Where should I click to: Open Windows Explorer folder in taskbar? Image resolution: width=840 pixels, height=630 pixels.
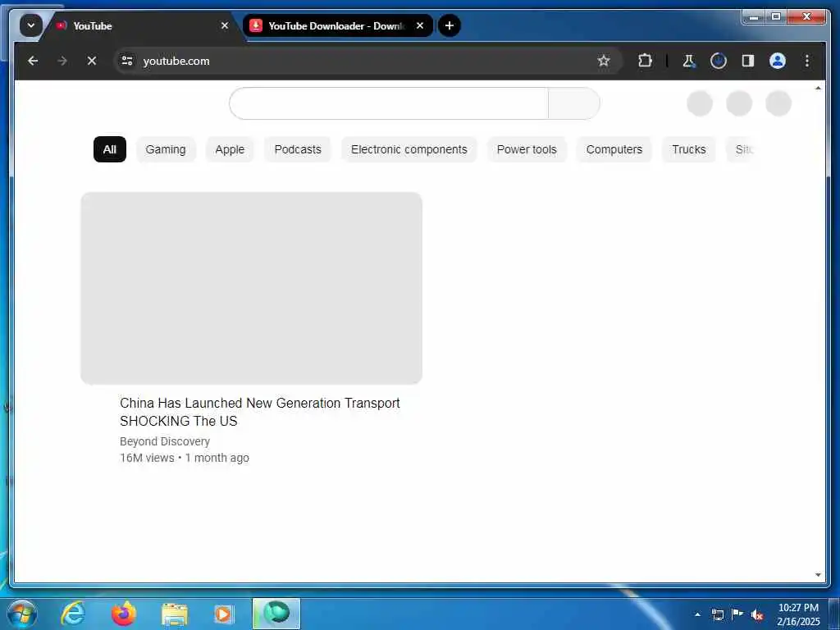175,614
